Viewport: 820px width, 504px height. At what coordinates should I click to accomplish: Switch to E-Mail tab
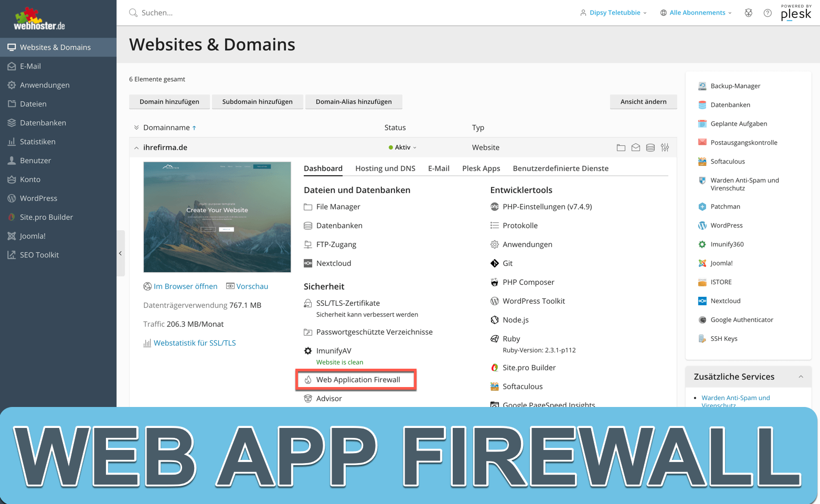click(x=439, y=168)
